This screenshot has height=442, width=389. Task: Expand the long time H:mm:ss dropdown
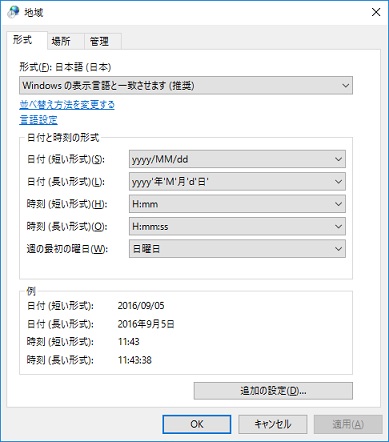click(x=237, y=226)
